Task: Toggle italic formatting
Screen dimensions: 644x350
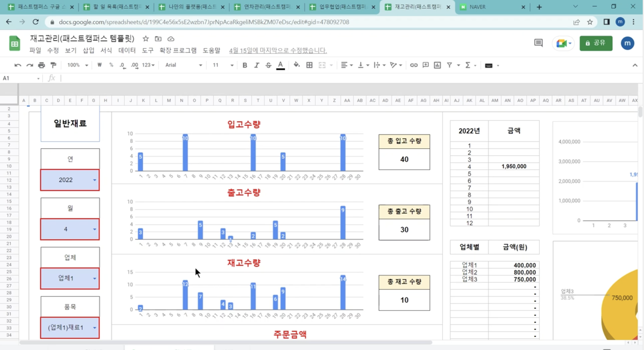Action: tap(256, 65)
